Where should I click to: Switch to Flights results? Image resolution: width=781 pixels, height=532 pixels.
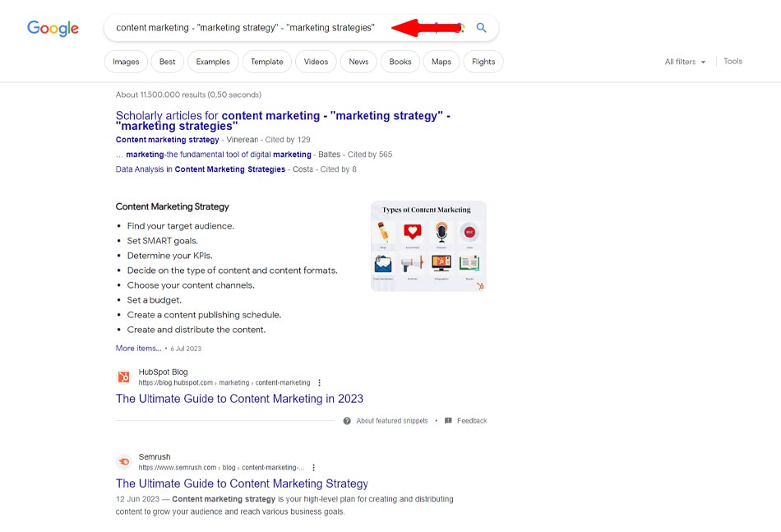[483, 62]
